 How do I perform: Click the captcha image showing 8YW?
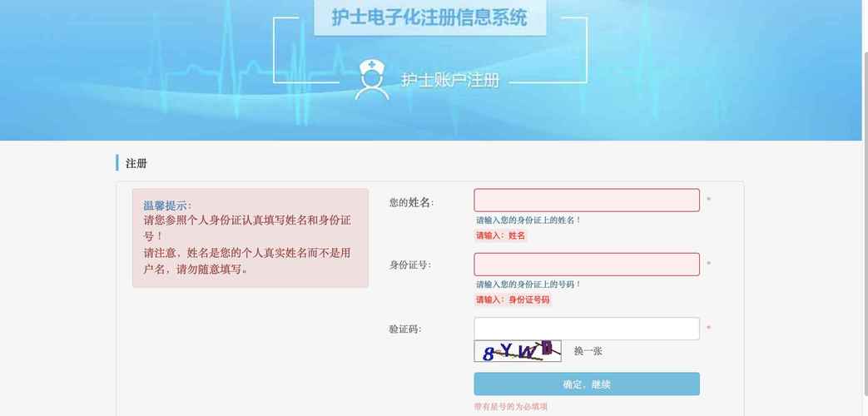(x=518, y=351)
